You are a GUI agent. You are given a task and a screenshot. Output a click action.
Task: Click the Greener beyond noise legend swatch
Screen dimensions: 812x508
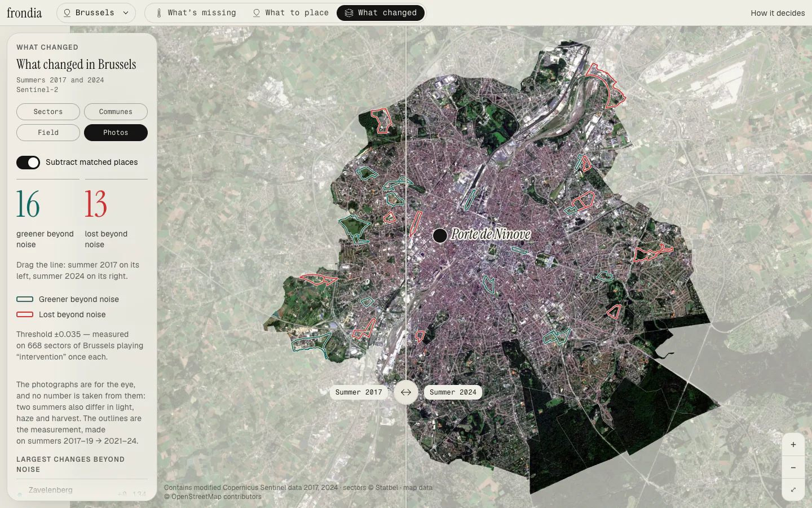pyautogui.click(x=25, y=299)
